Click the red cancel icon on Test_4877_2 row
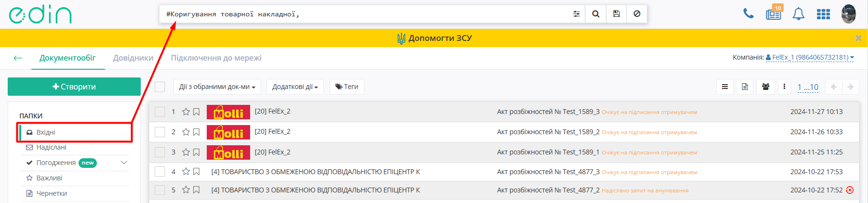This screenshot has width=868, height=203. pos(850,190)
